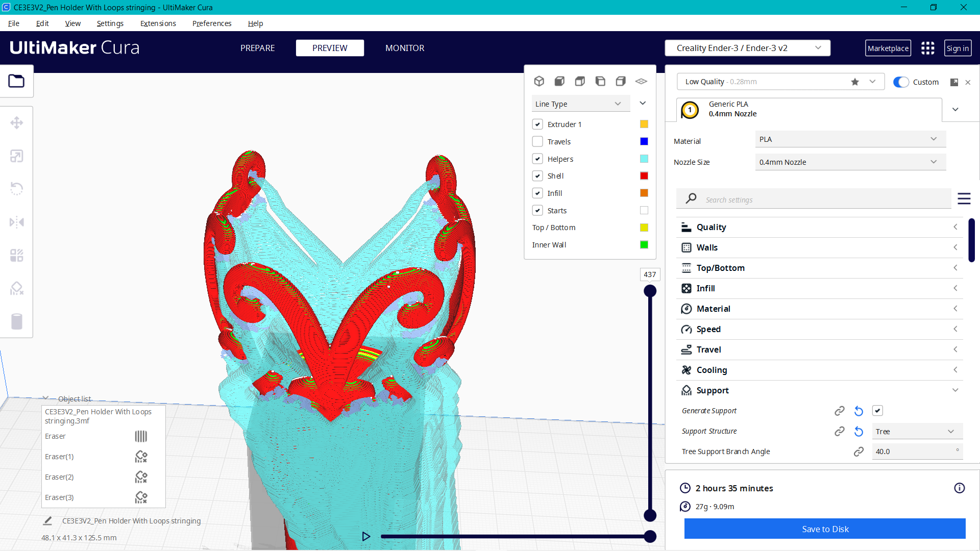Select the Move tool
Screen dimensions: 980x551
17,122
